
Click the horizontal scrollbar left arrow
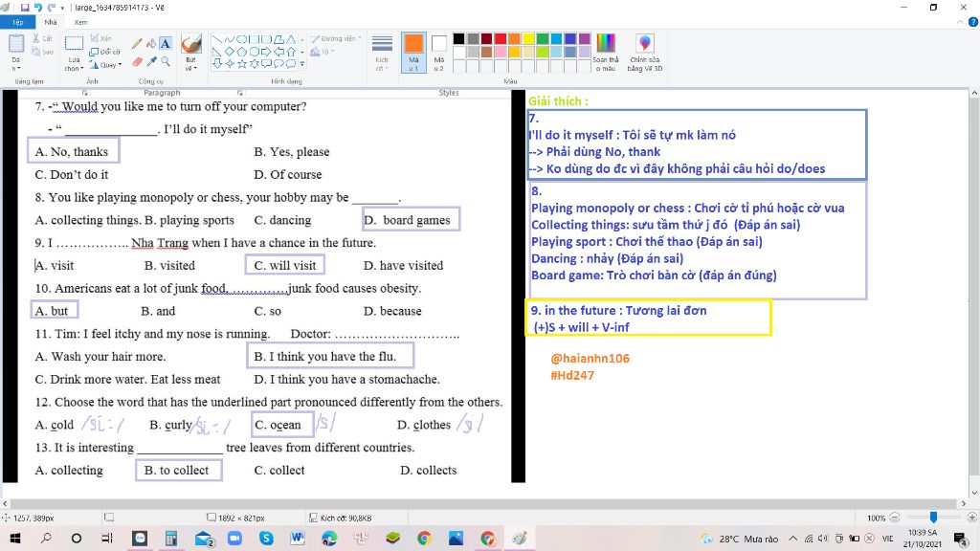5,503
